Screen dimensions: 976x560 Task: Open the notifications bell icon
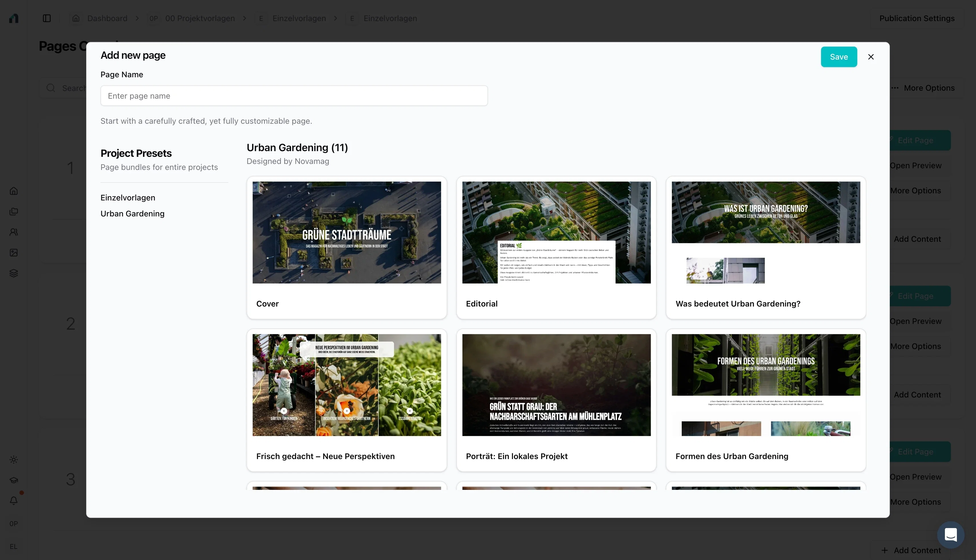[14, 500]
